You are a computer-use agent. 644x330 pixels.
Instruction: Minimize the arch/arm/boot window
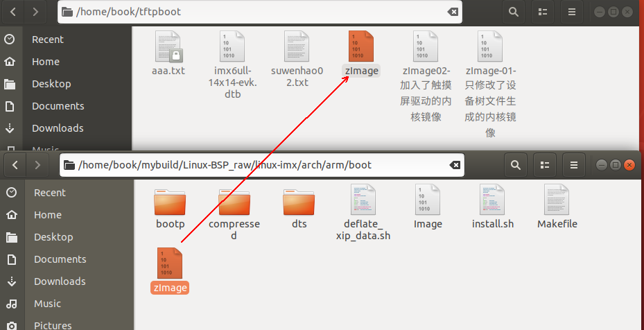pyautogui.click(x=602, y=165)
